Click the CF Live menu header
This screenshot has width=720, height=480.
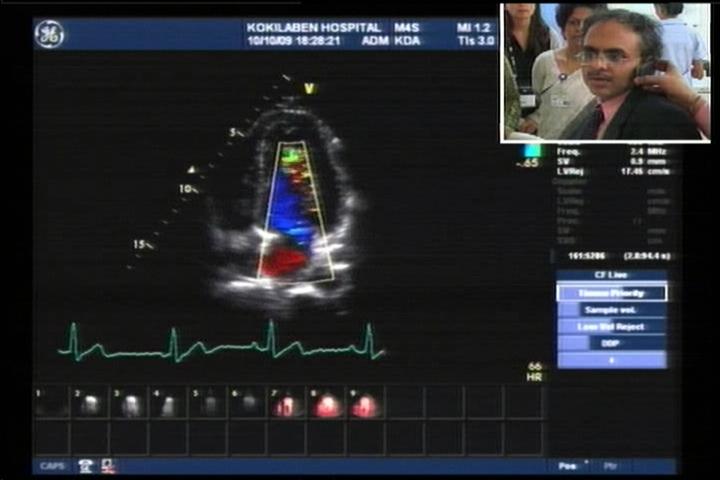tap(611, 276)
